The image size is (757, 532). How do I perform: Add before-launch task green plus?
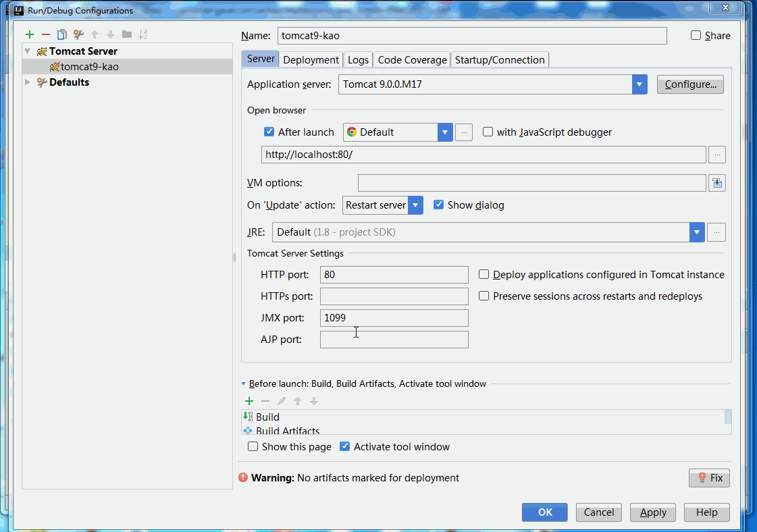click(249, 401)
